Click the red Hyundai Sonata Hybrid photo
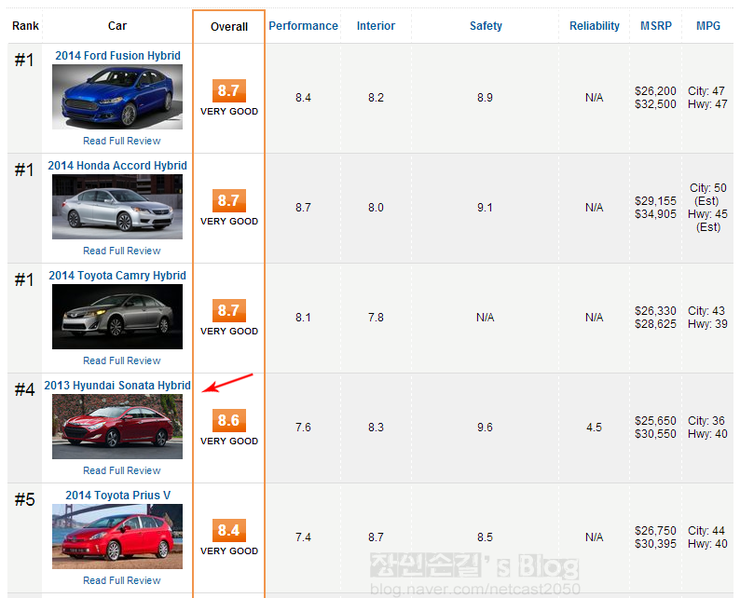Viewport: 740px width, 598px height. click(118, 427)
